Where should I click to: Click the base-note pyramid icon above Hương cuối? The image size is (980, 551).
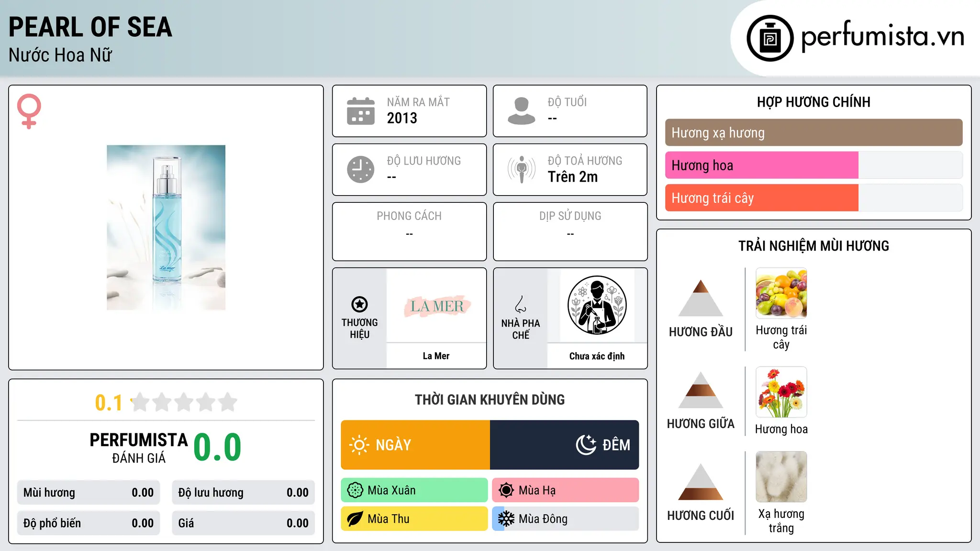[701, 482]
